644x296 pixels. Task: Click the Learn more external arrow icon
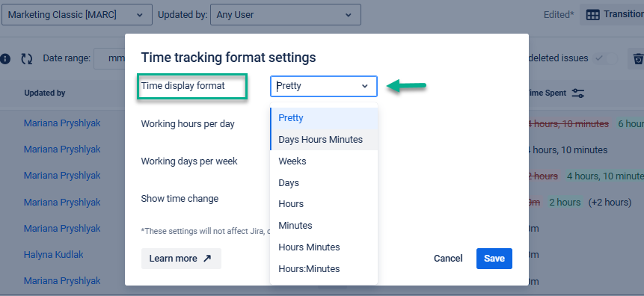(207, 259)
